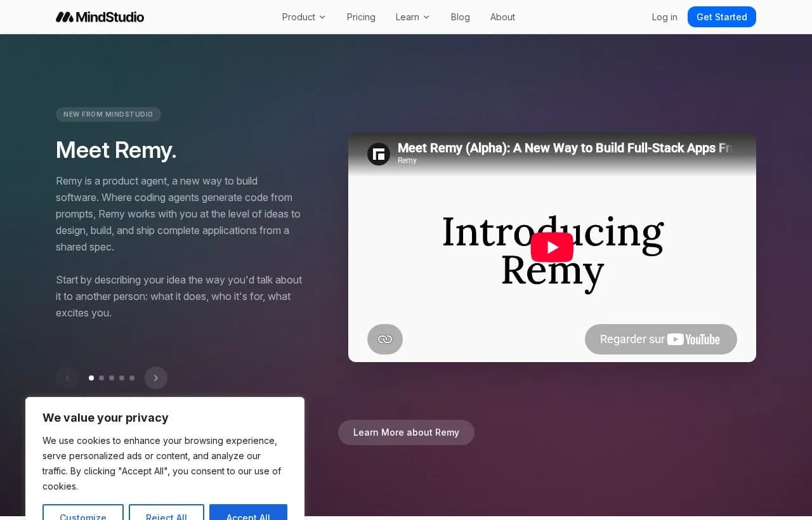The image size is (812, 520).
Task: Open the About page
Action: [x=502, y=17]
